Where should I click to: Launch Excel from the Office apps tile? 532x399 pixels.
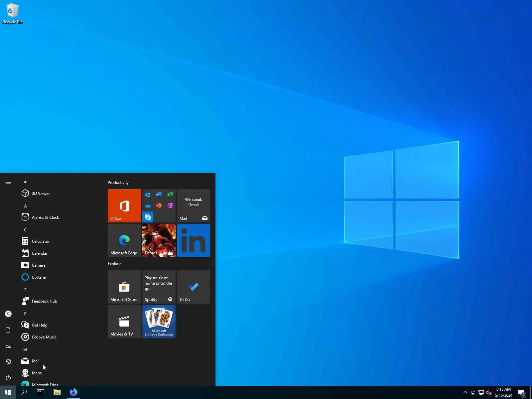(170, 195)
